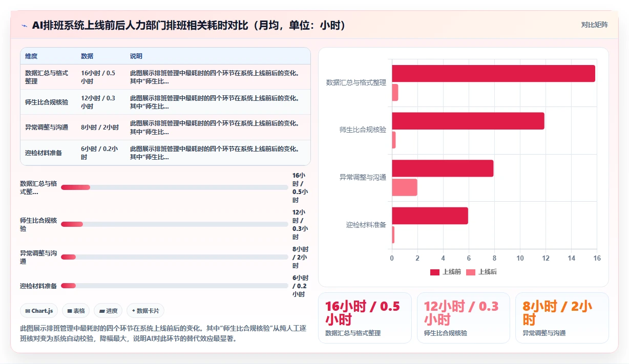The width and height of the screenshot is (629, 364).
Task: Open the 16小时 / 0.5小时 data card
Action: click(365, 317)
